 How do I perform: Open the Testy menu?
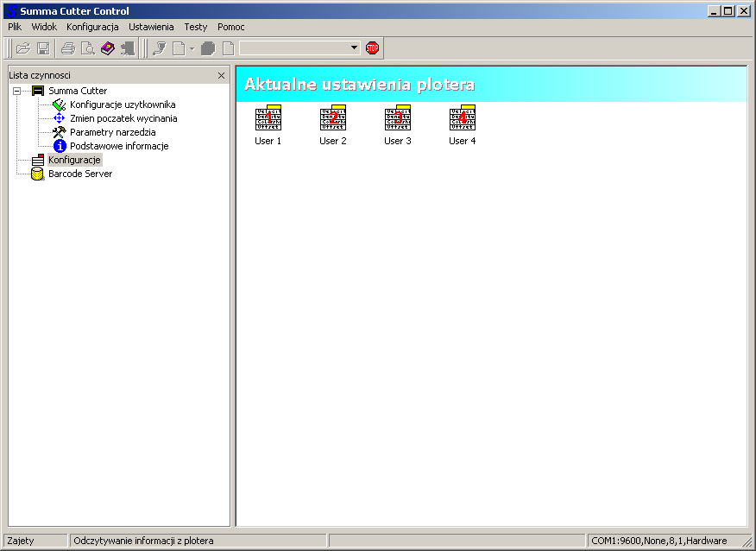(195, 27)
